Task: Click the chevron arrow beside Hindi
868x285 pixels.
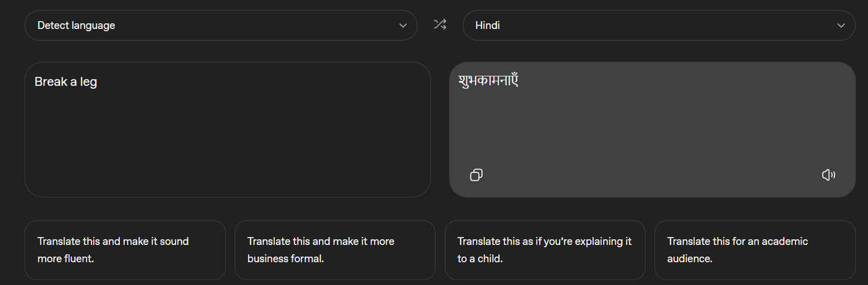Action: 841,25
